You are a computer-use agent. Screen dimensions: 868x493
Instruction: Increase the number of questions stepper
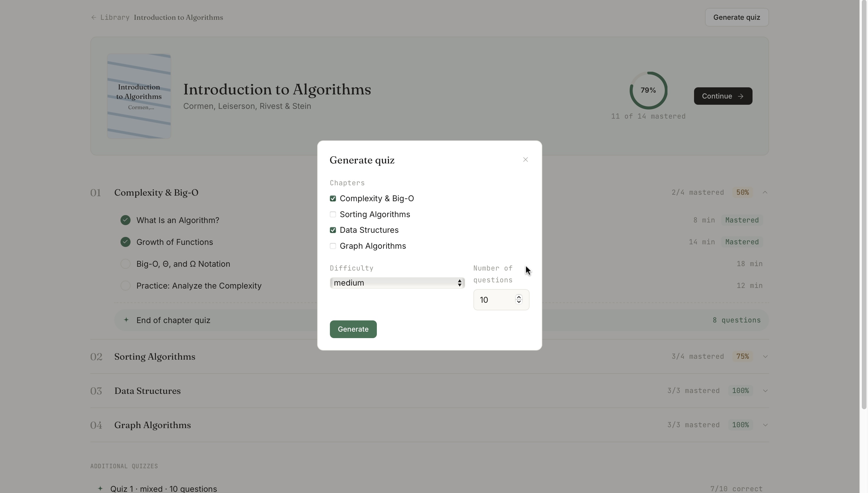pyautogui.click(x=519, y=297)
